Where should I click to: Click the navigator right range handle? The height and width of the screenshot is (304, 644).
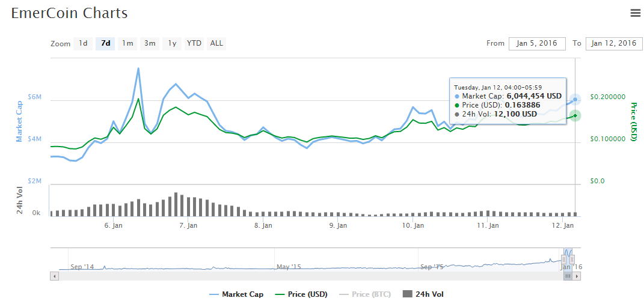pyautogui.click(x=573, y=259)
